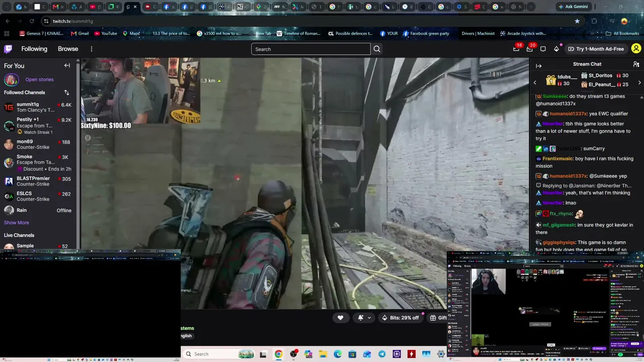Open summit1g in followed channels
644x362 pixels.
tap(38, 107)
